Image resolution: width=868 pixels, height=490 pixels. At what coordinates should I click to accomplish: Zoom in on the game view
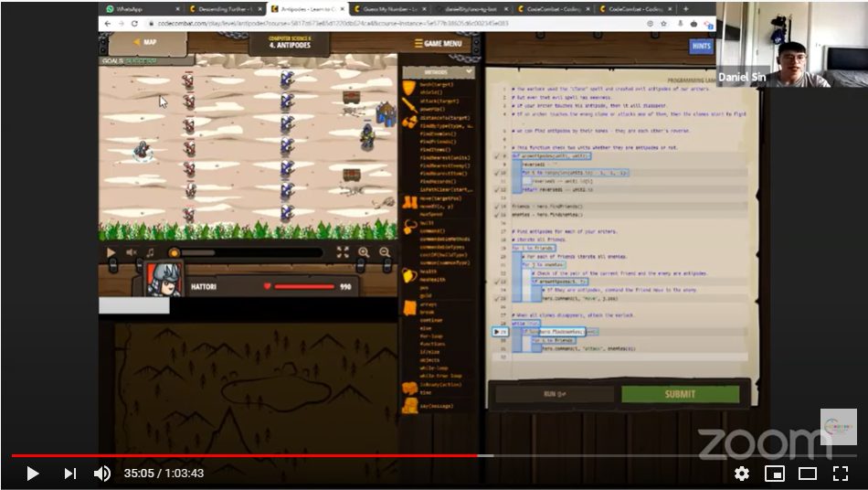click(364, 252)
